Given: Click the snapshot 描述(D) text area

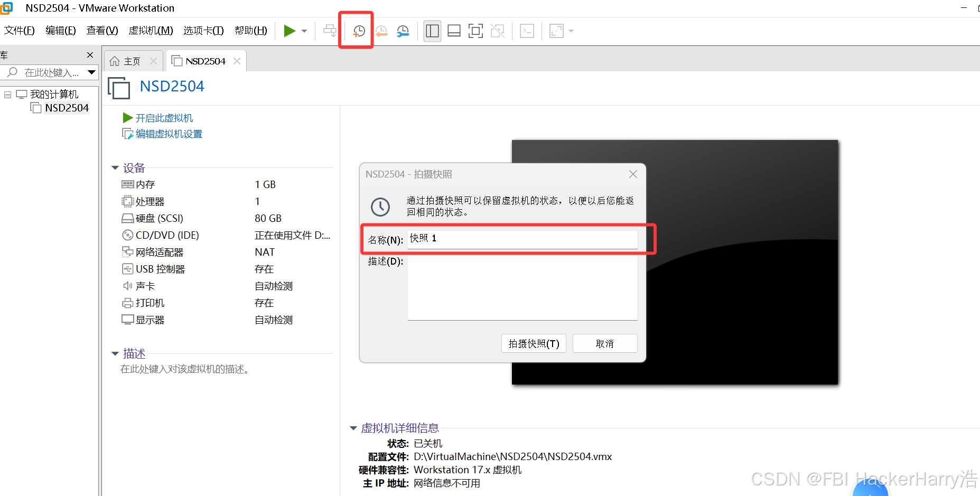Looking at the screenshot, I should point(522,287).
